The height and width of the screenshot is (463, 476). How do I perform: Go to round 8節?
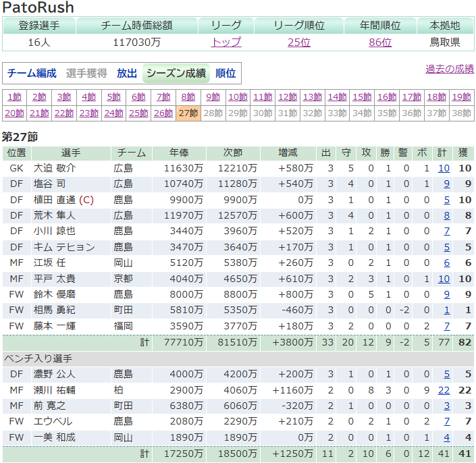pos(188,97)
